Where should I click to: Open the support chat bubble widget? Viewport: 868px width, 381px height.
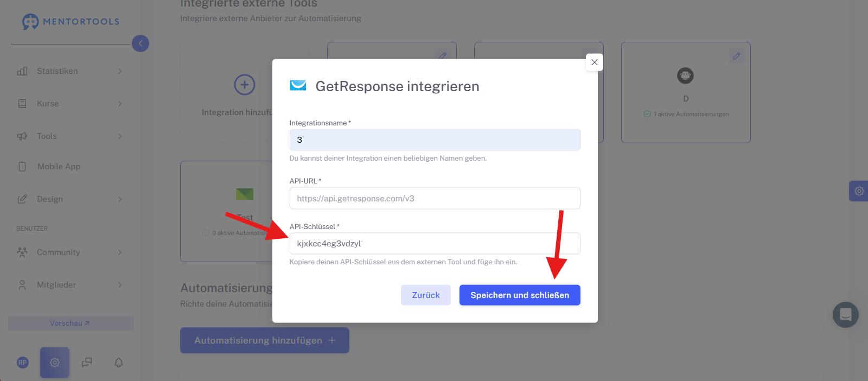tap(846, 315)
